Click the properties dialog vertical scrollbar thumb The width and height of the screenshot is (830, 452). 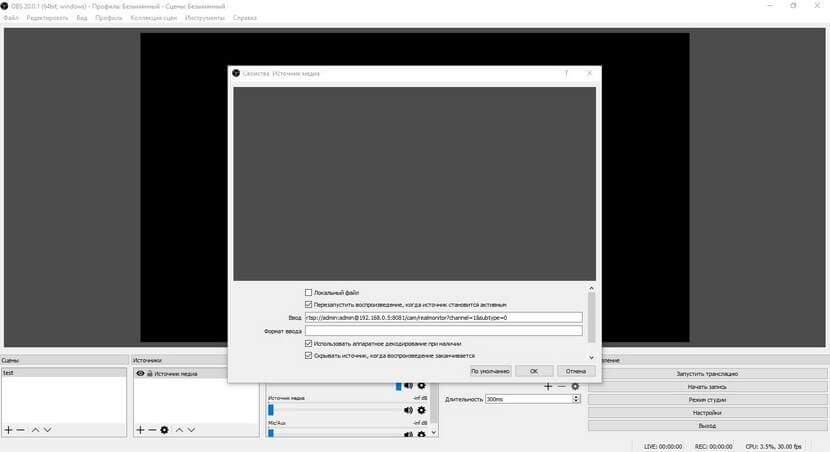(x=591, y=317)
